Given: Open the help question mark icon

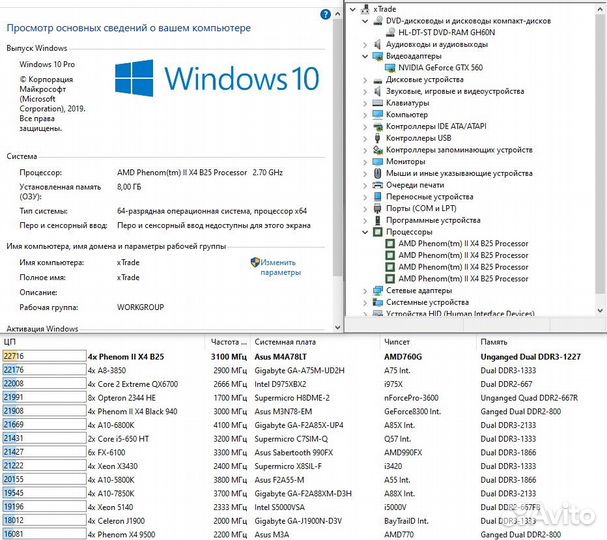Looking at the screenshot, I should 326,14.
